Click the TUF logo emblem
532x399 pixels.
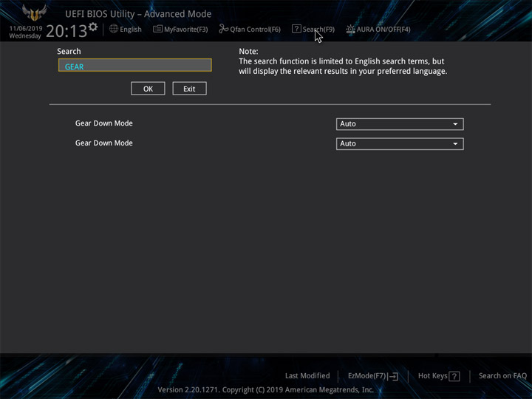click(34, 13)
